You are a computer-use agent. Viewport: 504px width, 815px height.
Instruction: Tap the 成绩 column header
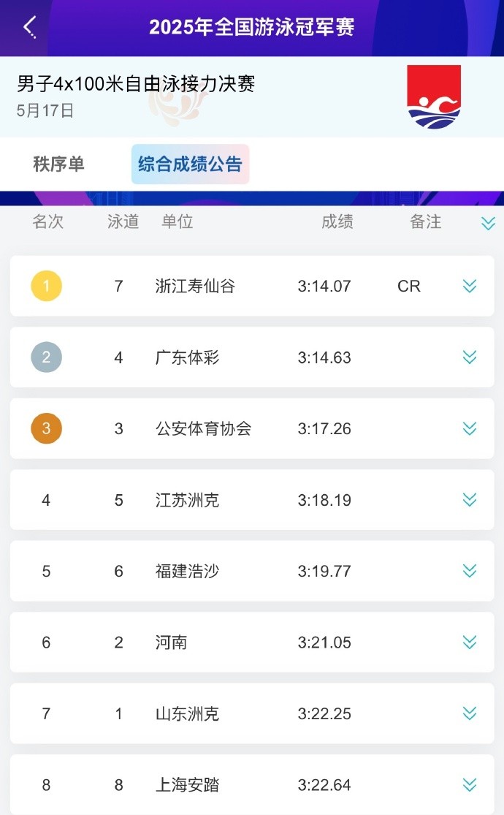[x=337, y=221]
